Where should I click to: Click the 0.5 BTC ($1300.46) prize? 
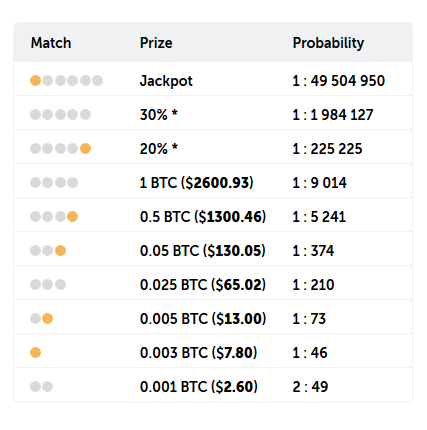(203, 217)
